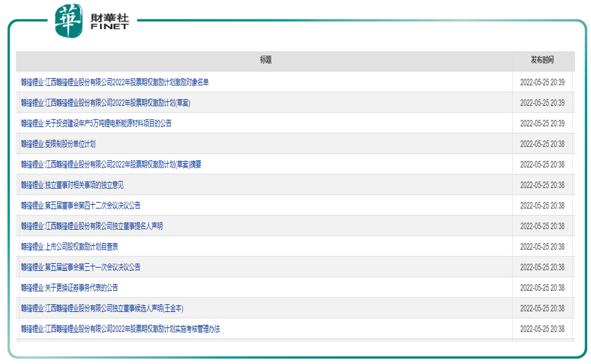
Task: Click the 財華社 FINET logo
Action: click(92, 21)
